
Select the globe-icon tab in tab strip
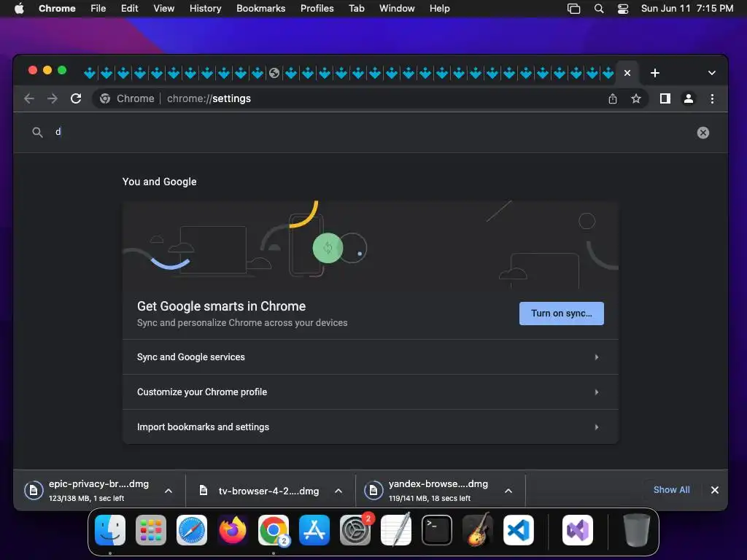point(274,73)
